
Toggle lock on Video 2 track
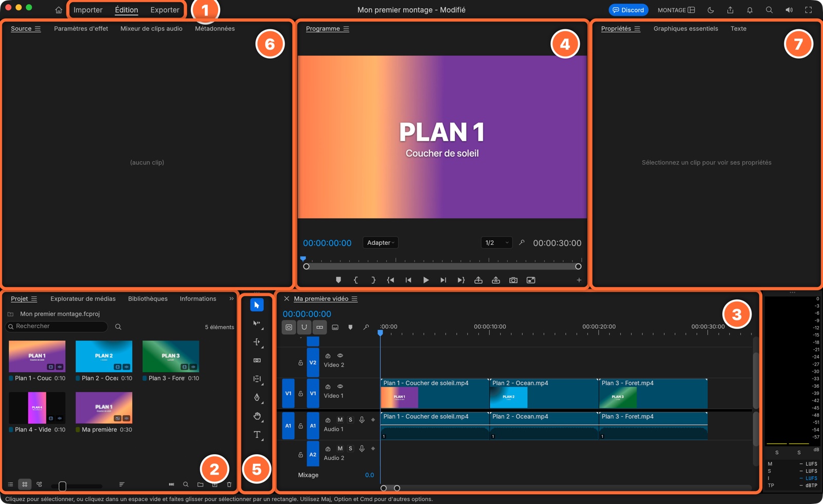click(300, 363)
